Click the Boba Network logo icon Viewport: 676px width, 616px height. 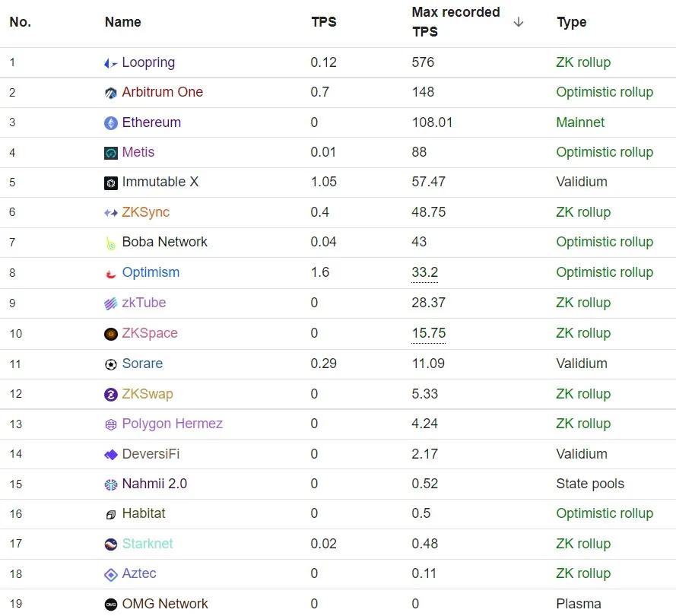[111, 243]
